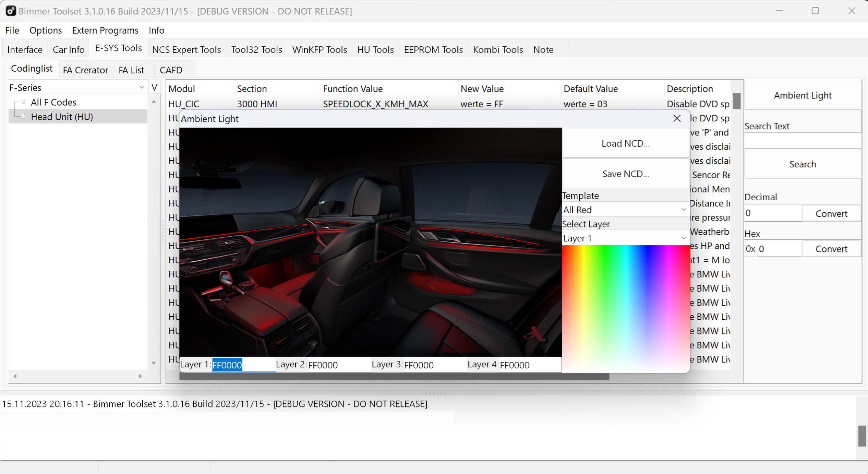Viewport: 868px width, 474px height.
Task: Click the coding table vertical scrollbar thumb
Action: [x=736, y=101]
